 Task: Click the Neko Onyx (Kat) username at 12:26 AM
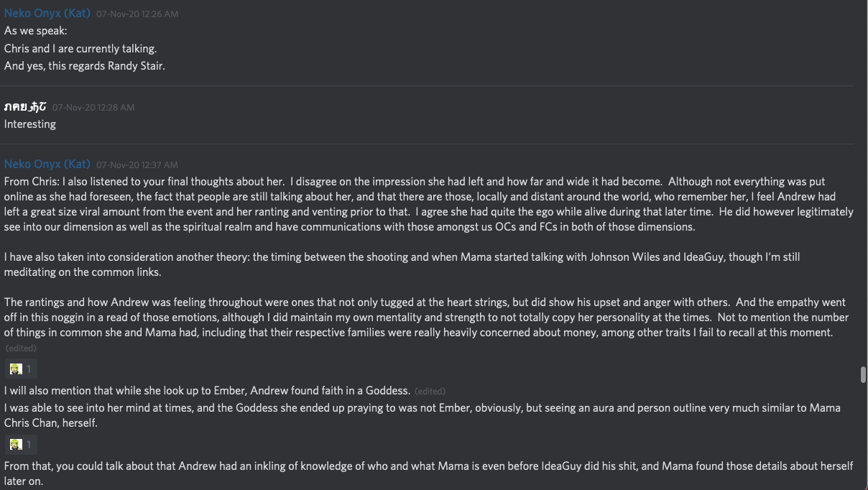point(47,14)
